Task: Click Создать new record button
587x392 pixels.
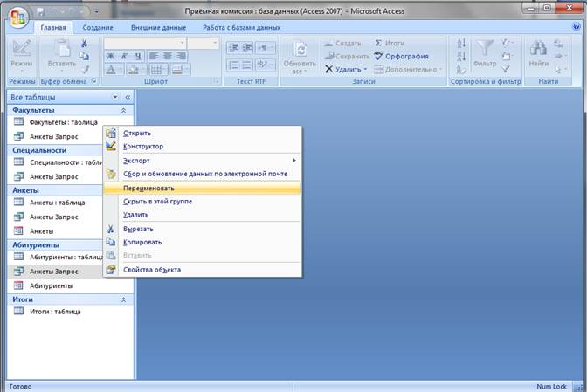Action: click(343, 44)
